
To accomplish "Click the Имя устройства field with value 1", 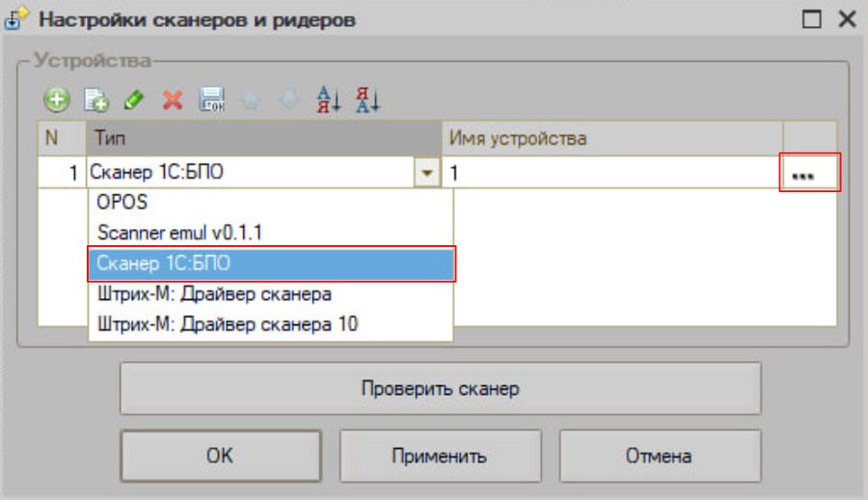I will [x=610, y=173].
